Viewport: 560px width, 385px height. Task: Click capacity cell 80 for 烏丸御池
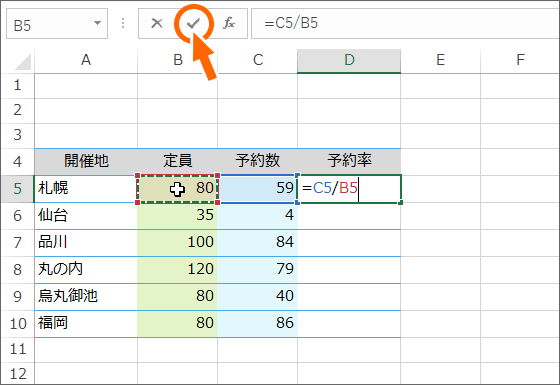(178, 297)
